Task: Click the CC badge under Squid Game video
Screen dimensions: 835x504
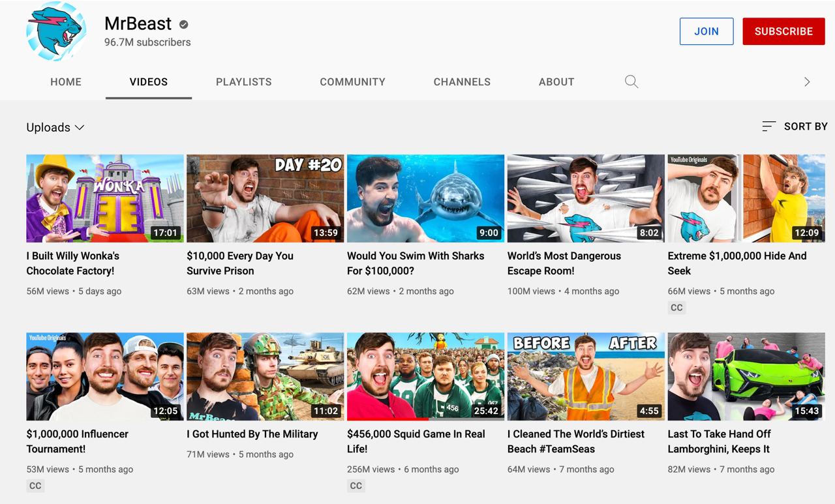Action: coord(356,486)
